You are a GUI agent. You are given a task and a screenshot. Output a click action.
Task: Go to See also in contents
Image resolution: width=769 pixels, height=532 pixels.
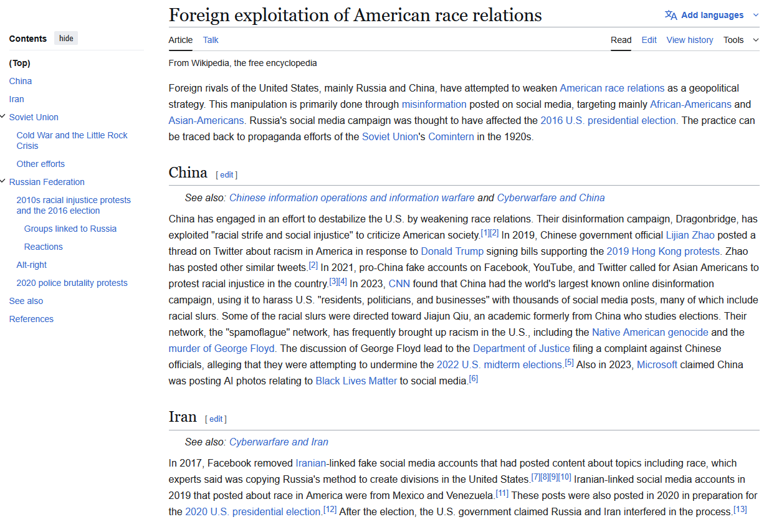pos(26,301)
